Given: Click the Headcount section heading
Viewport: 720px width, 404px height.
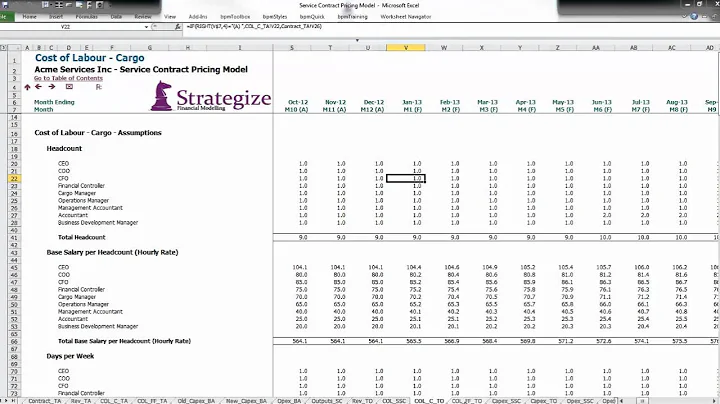Looking at the screenshot, I should 64,149.
